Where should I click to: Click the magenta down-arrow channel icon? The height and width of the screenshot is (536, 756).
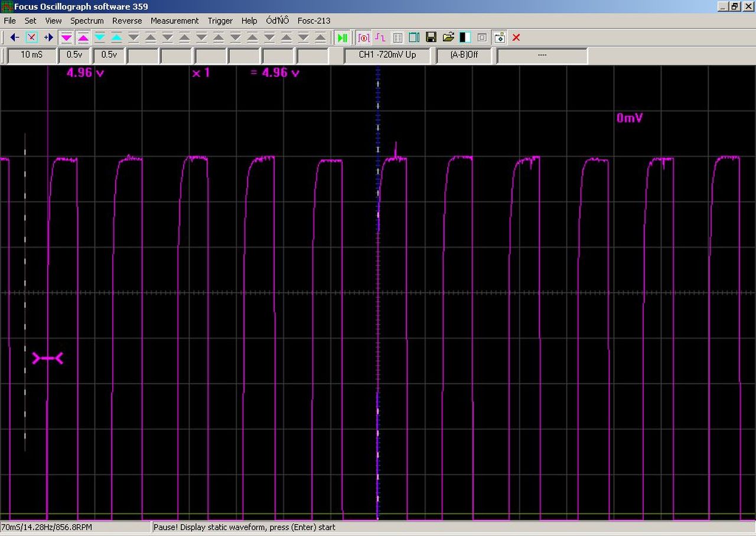pos(66,38)
